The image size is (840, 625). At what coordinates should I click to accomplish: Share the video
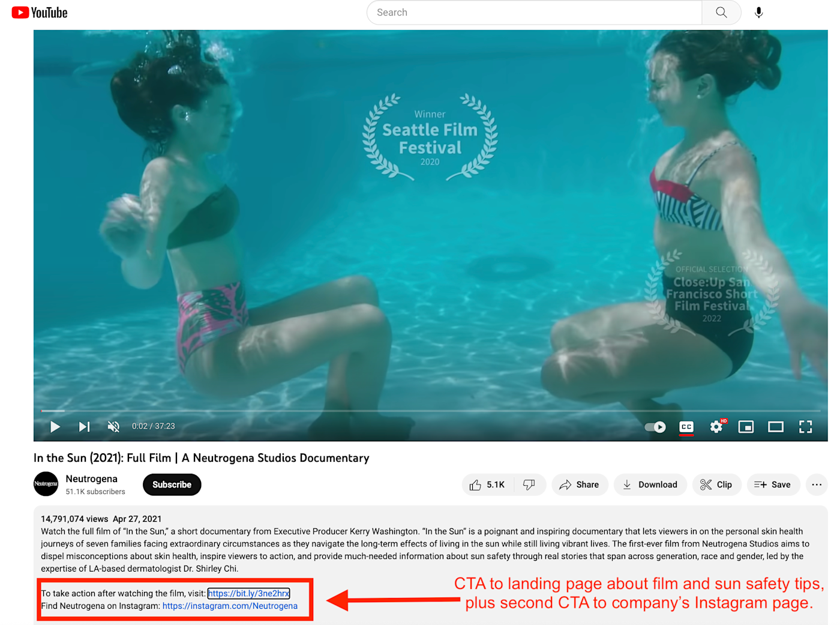580,485
